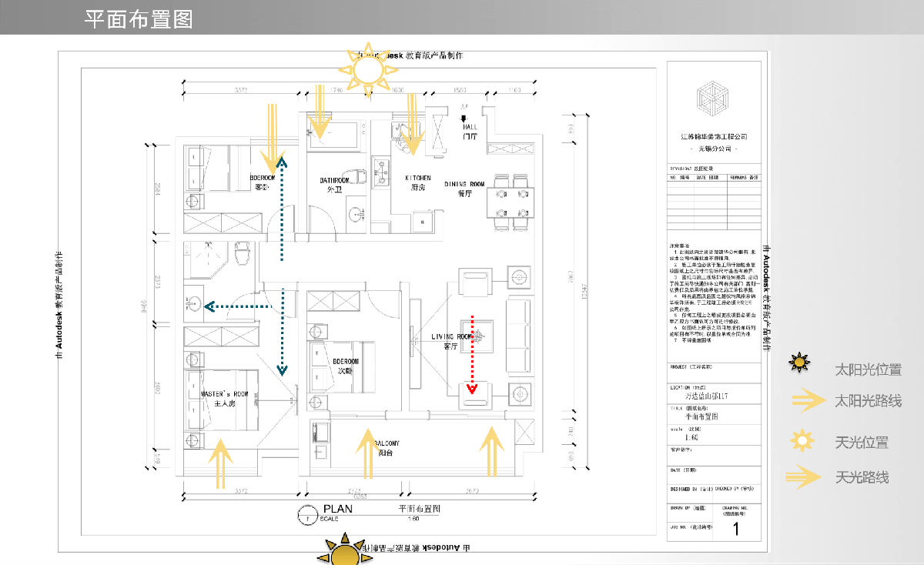Select the KITCHEN 厨房 room label
Screen dimensions: 924x565
click(418, 182)
